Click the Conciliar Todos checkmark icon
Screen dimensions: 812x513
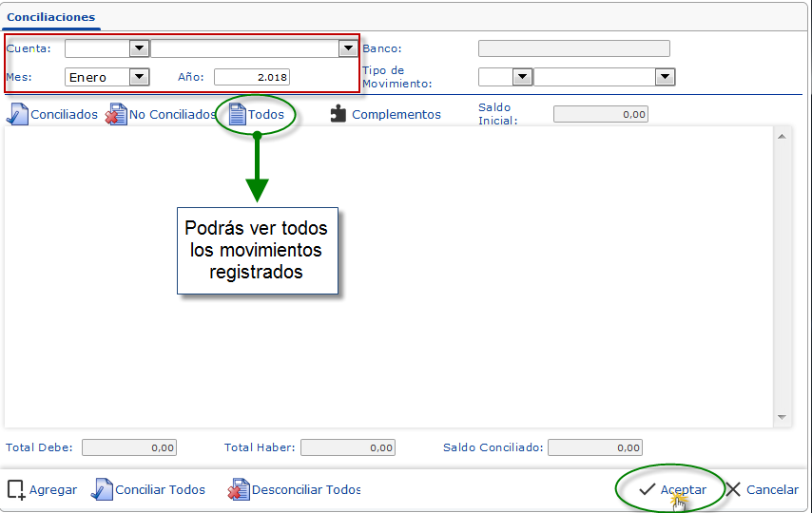pyautogui.click(x=102, y=489)
